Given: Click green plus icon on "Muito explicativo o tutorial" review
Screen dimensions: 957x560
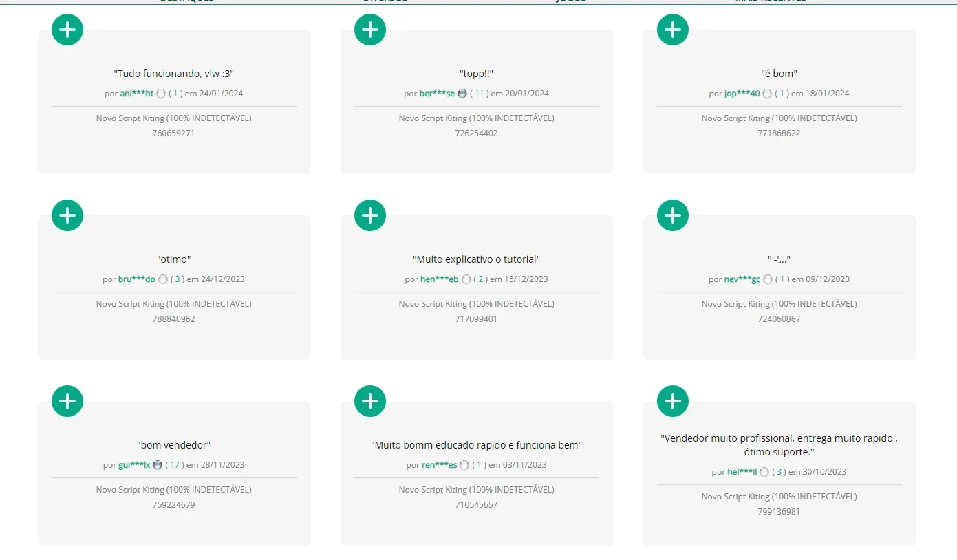Looking at the screenshot, I should (x=370, y=215).
